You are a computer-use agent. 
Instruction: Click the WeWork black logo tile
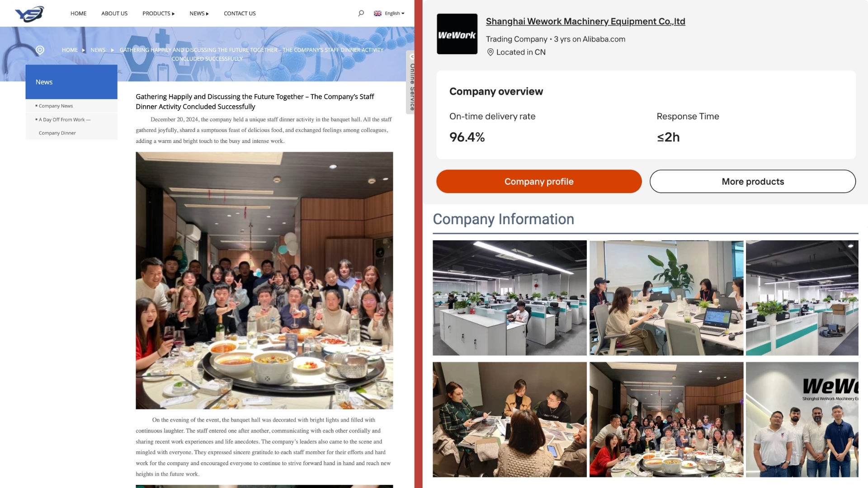tap(457, 34)
